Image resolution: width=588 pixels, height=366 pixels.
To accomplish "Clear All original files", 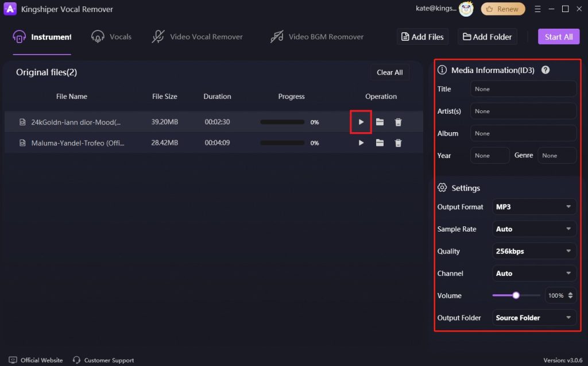I will [390, 72].
